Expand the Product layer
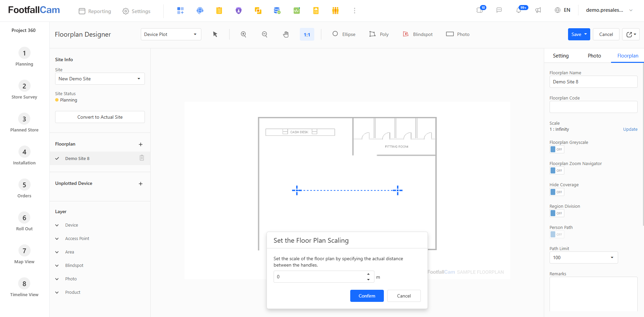The width and height of the screenshot is (644, 317). click(57, 292)
